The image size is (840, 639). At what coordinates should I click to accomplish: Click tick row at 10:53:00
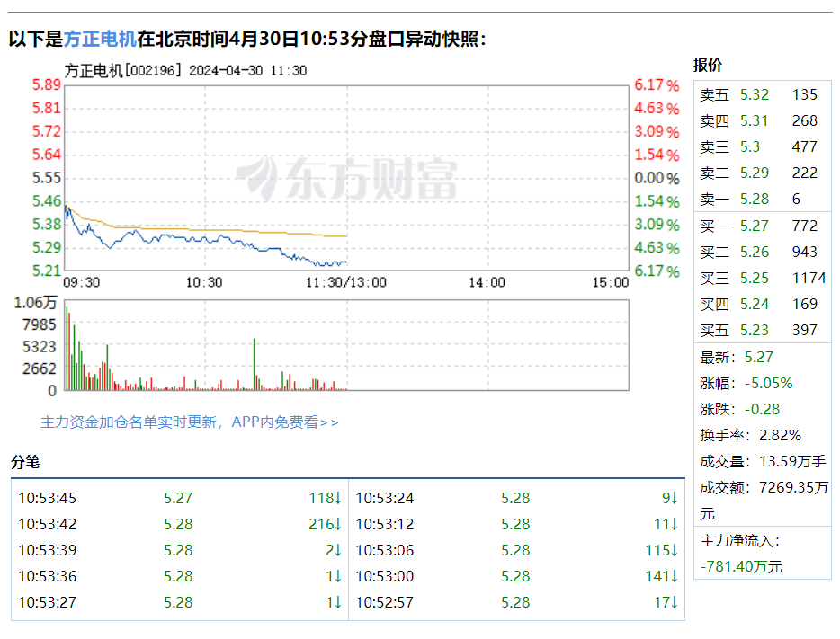coord(517,576)
